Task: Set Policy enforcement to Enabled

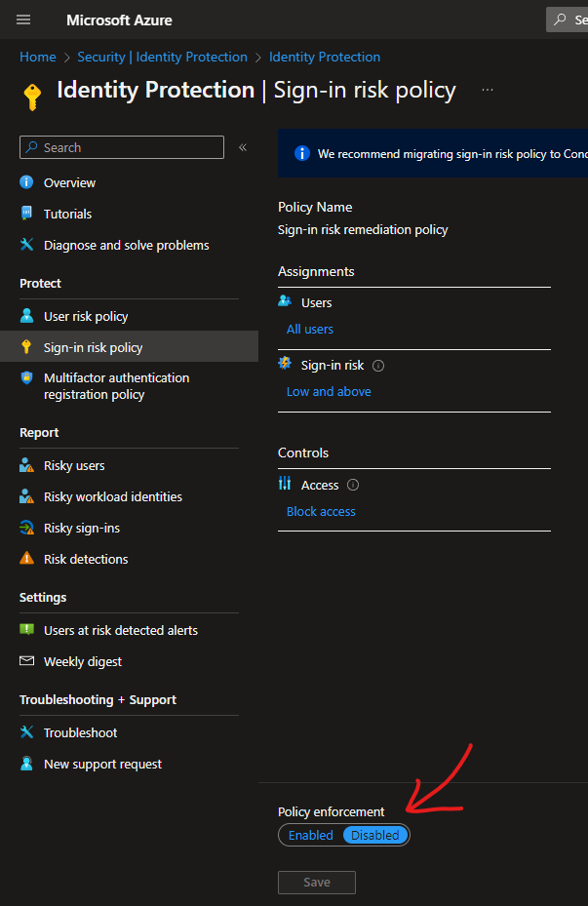Action: [x=311, y=835]
